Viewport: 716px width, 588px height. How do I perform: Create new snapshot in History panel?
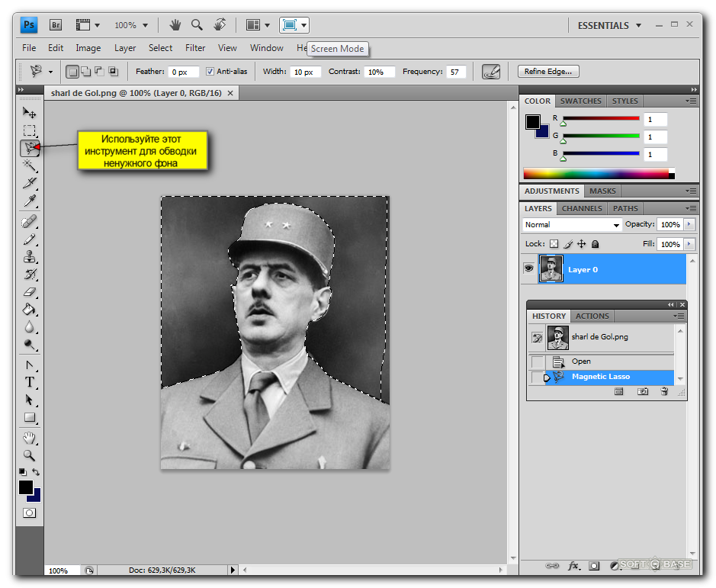(643, 391)
